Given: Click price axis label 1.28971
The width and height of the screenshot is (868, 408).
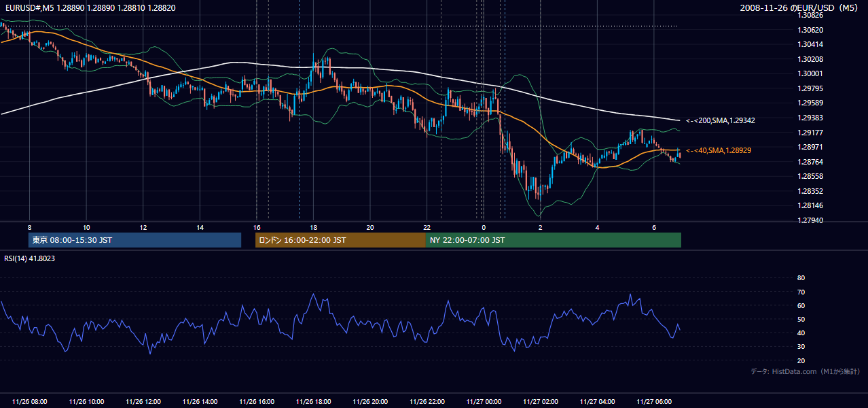Looking at the screenshot, I should click(x=811, y=147).
